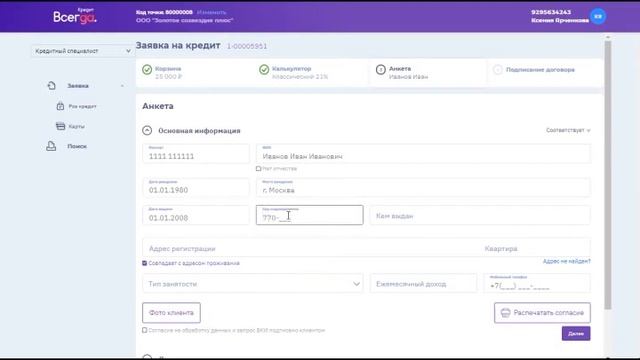Click the phone number 9295634243 in header
The image size is (640, 360).
(x=551, y=12)
